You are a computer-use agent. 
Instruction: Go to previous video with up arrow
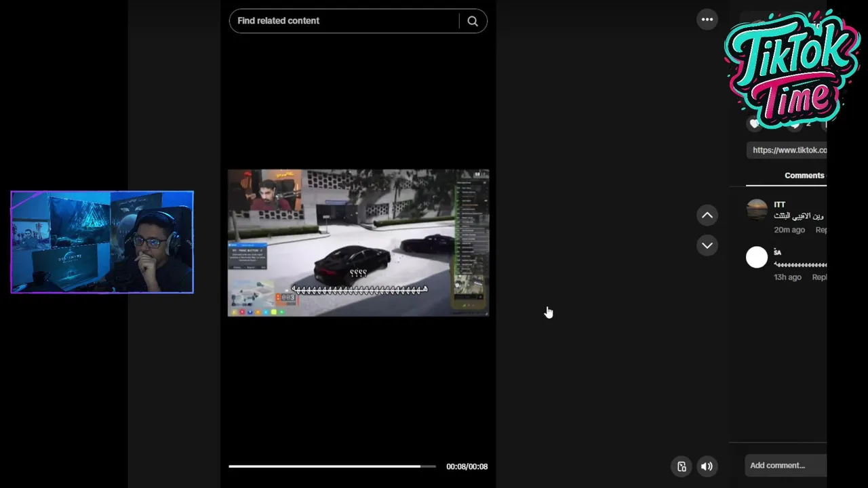tap(707, 216)
